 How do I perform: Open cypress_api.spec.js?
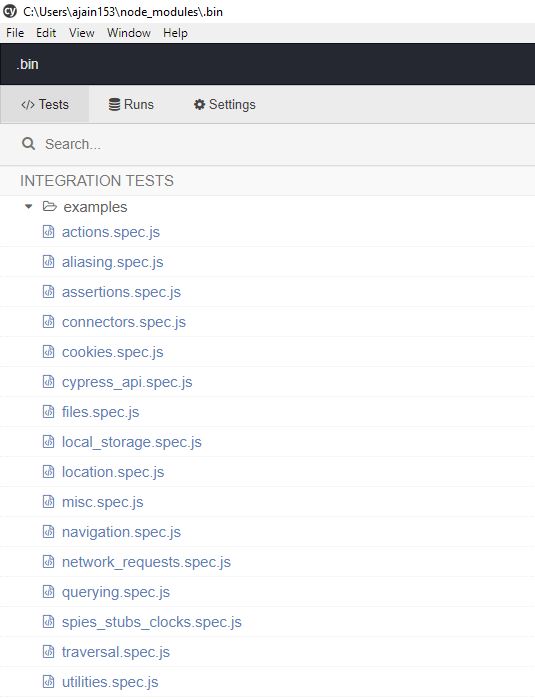coord(127,382)
